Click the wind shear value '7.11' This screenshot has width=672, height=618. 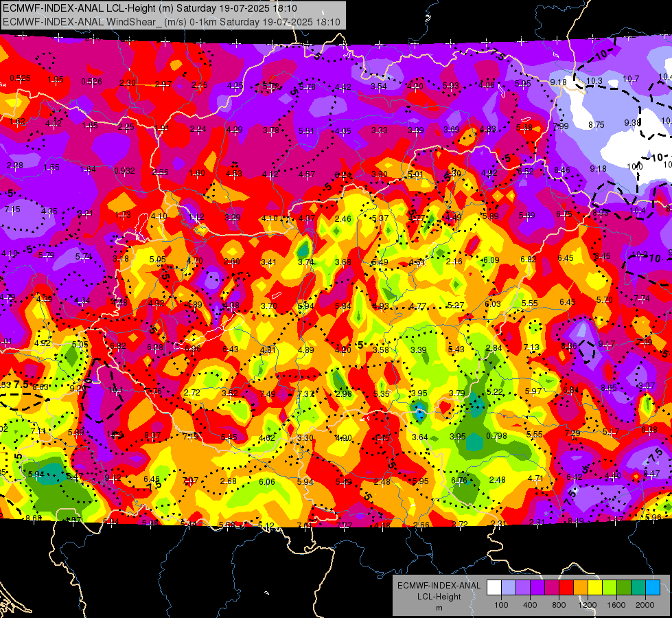pos(38,431)
